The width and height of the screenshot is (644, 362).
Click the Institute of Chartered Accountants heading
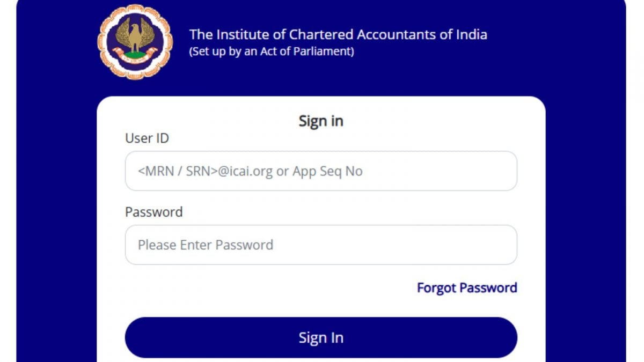pyautogui.click(x=338, y=34)
